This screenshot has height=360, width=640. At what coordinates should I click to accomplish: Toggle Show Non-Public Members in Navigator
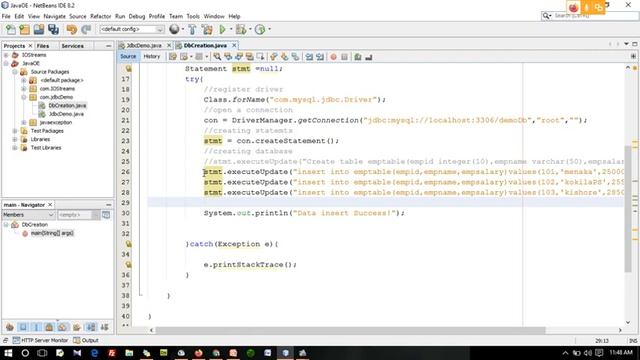click(x=49, y=327)
